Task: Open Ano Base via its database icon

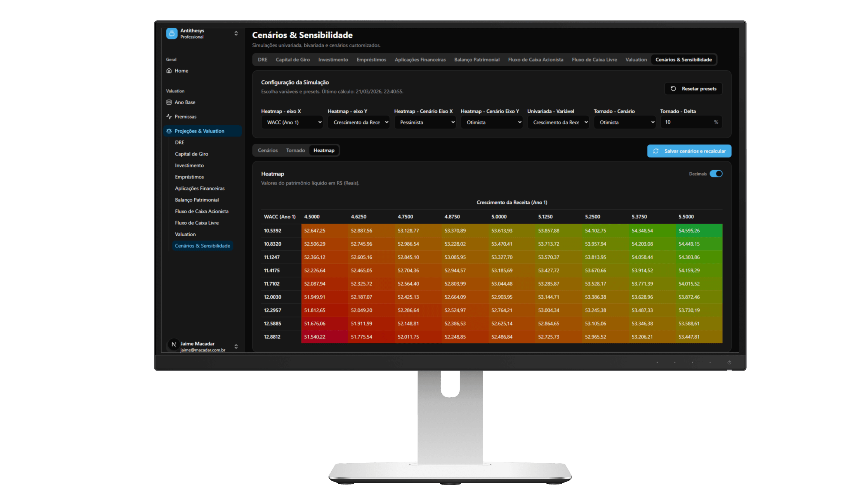Action: (170, 102)
